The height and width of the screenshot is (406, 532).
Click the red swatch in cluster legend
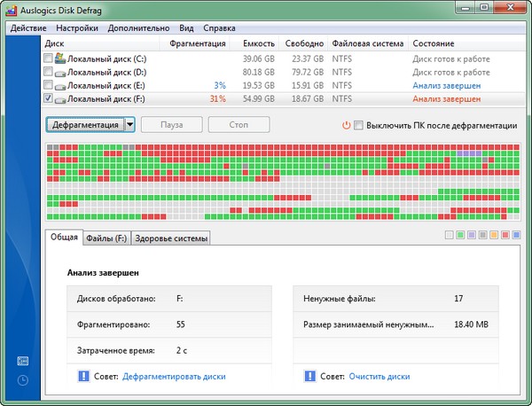(505, 236)
